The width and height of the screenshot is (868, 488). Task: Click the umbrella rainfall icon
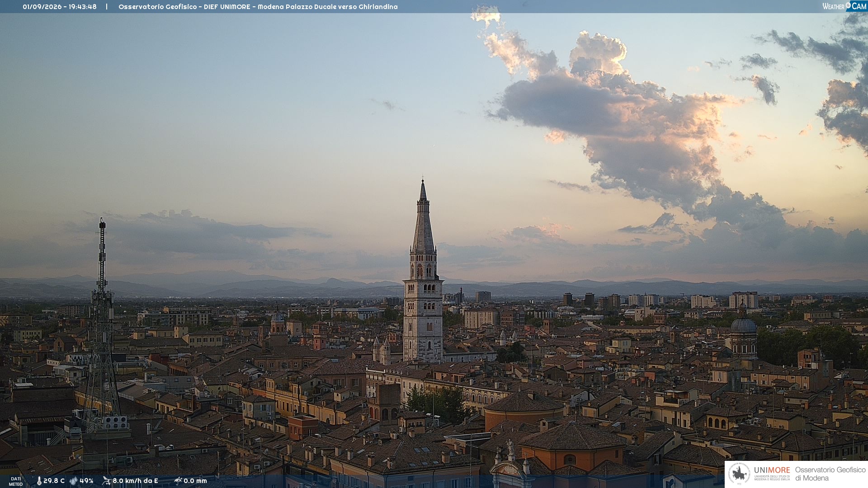coord(178,481)
